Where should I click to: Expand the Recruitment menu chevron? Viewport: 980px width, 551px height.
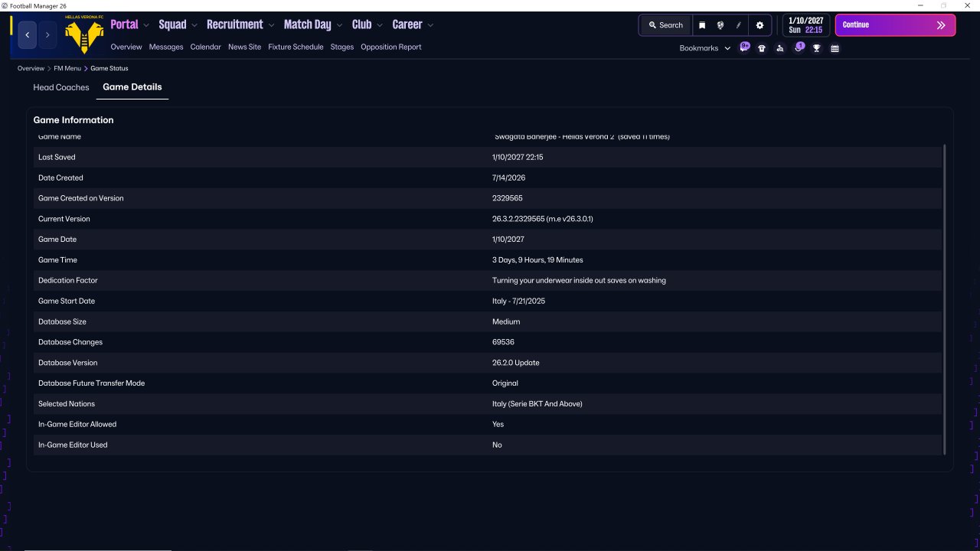271,25
